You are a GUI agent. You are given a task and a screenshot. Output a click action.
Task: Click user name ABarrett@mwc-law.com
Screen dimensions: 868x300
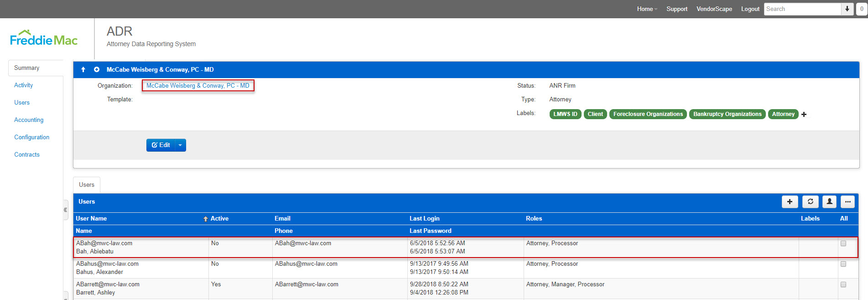click(108, 284)
